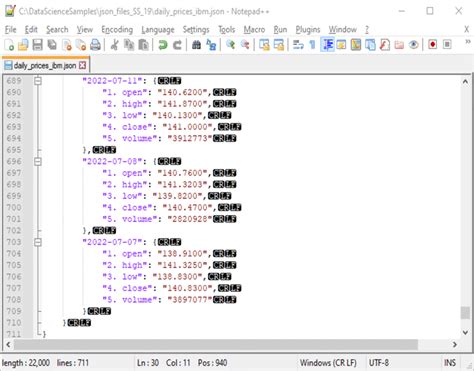
Task: Open Document List toolbar icon
Action: 370,45
